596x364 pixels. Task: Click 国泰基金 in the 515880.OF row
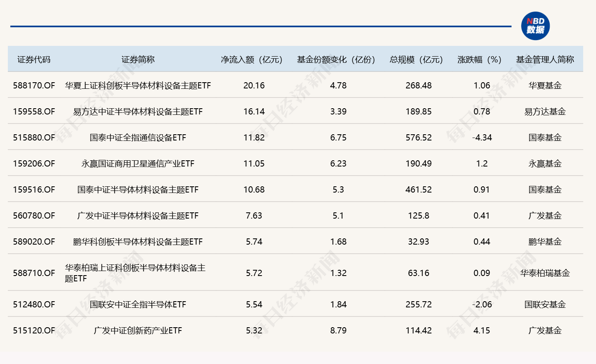tap(545, 138)
